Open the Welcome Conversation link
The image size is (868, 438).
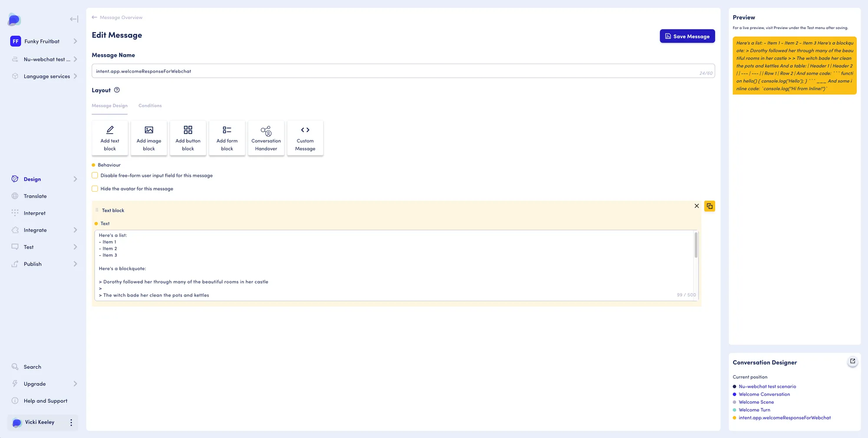pyautogui.click(x=764, y=394)
